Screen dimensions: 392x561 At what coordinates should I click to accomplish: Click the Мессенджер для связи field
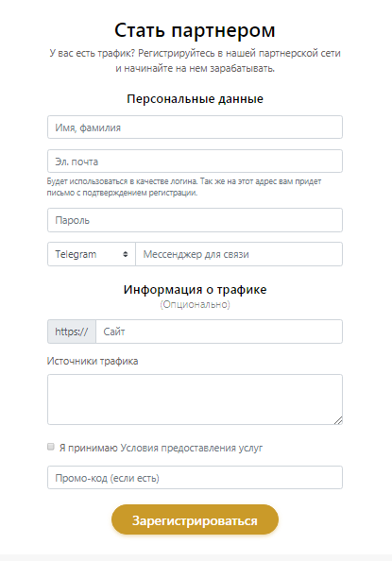click(239, 254)
